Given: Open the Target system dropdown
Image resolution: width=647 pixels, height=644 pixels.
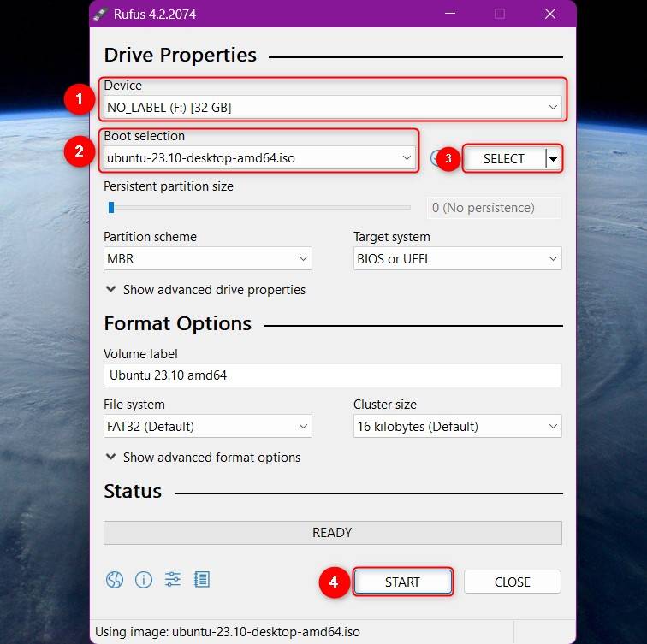Looking at the screenshot, I should coord(457,258).
